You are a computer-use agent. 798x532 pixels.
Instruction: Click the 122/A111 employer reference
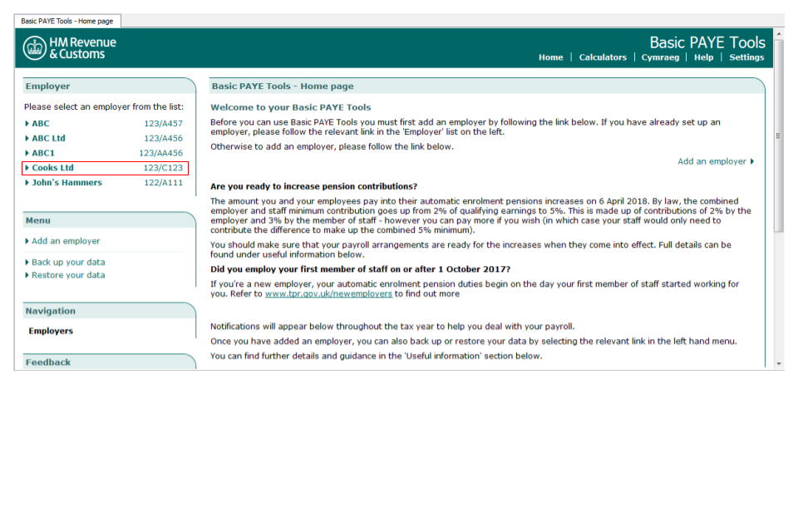(x=163, y=182)
